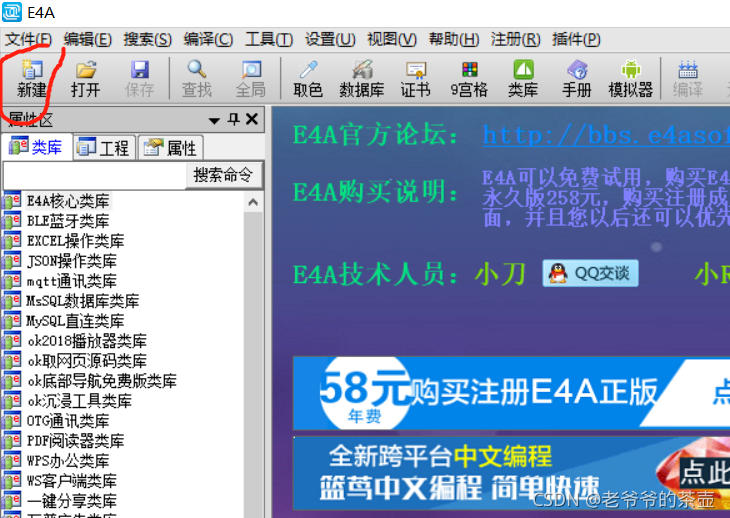730x518 pixels.
Task: Click the 搜索命令 button
Action: coord(223,175)
